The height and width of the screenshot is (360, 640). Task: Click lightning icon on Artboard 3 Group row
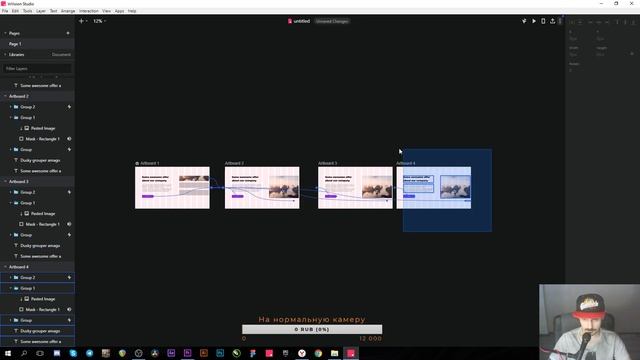[x=69, y=235]
